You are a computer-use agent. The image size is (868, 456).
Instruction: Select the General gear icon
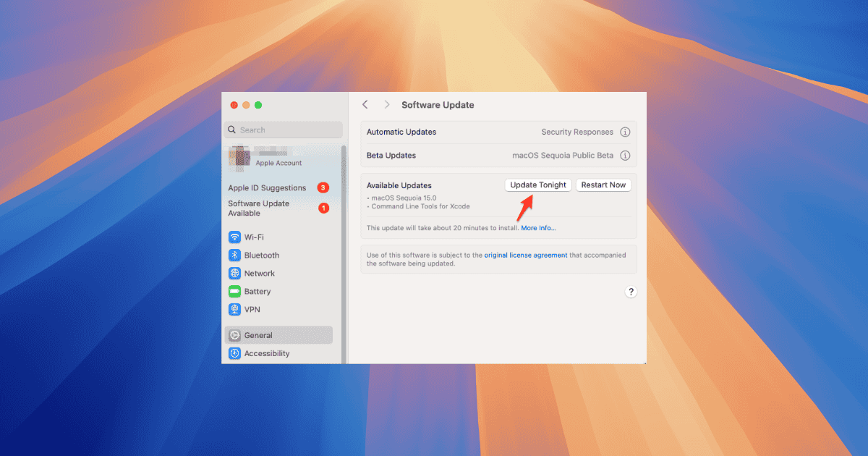(x=234, y=335)
